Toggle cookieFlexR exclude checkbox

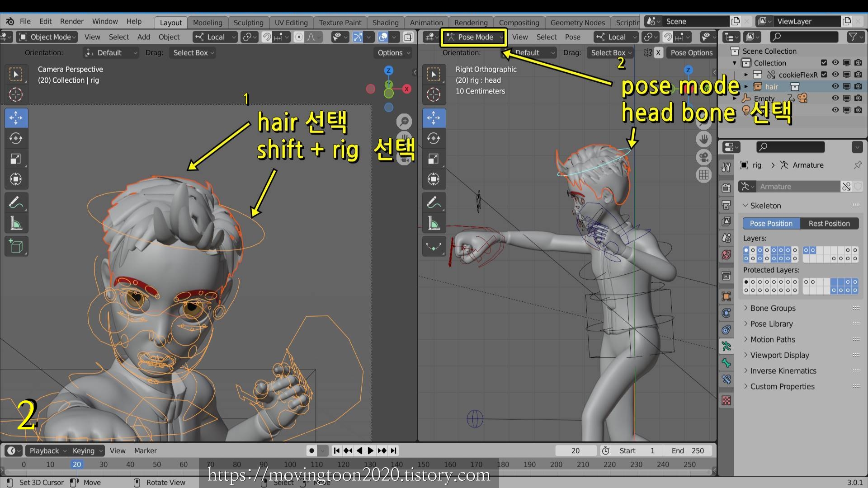(824, 75)
